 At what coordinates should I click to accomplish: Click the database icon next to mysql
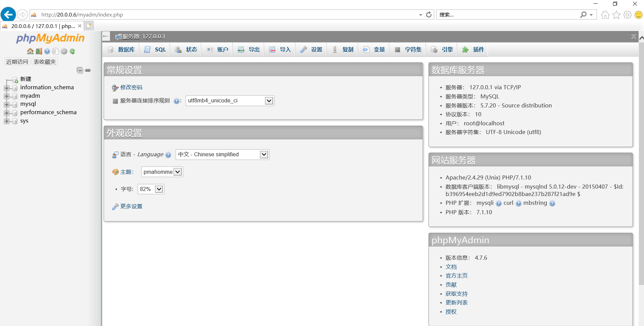15,105
